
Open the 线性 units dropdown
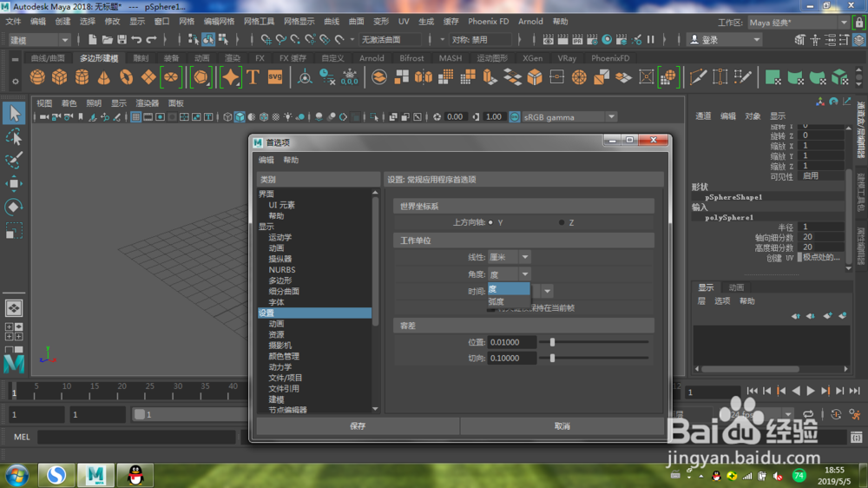pyautogui.click(x=510, y=257)
